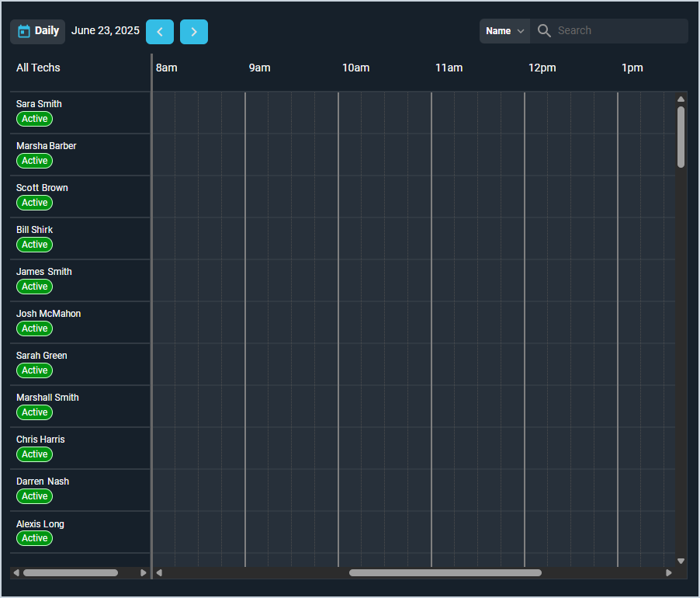Viewport: 700px width, 598px height.
Task: Click tech list scrollbar right arrow
Action: tap(143, 573)
